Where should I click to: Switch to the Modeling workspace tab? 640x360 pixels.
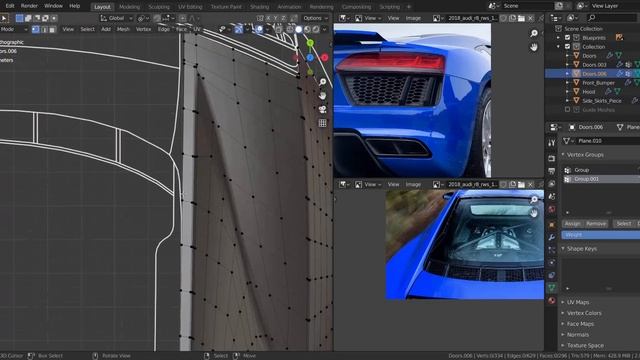(129, 7)
